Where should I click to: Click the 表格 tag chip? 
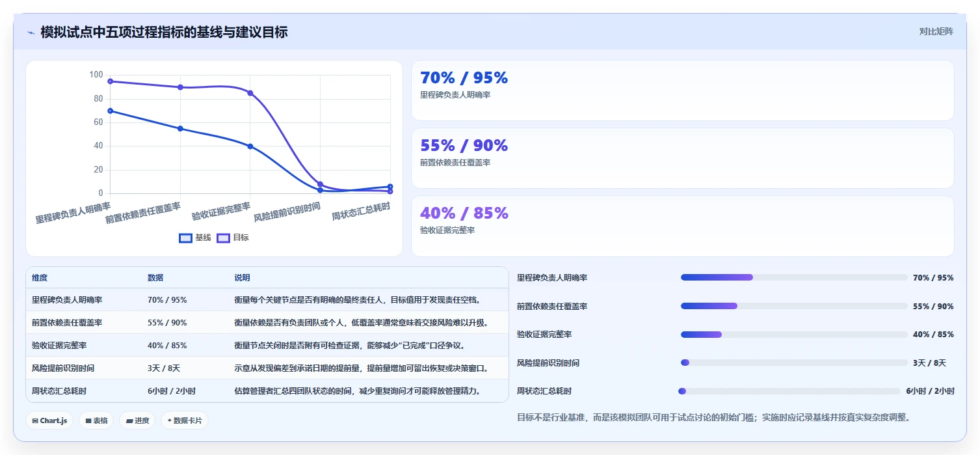coord(96,421)
